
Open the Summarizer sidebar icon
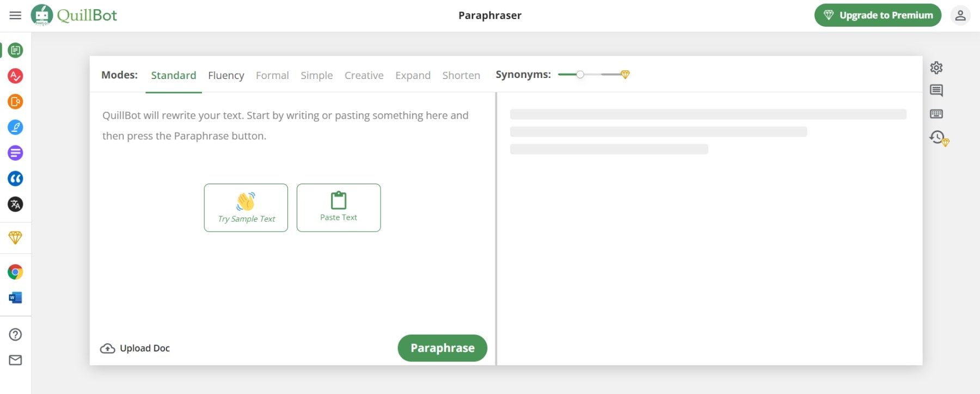pos(15,153)
